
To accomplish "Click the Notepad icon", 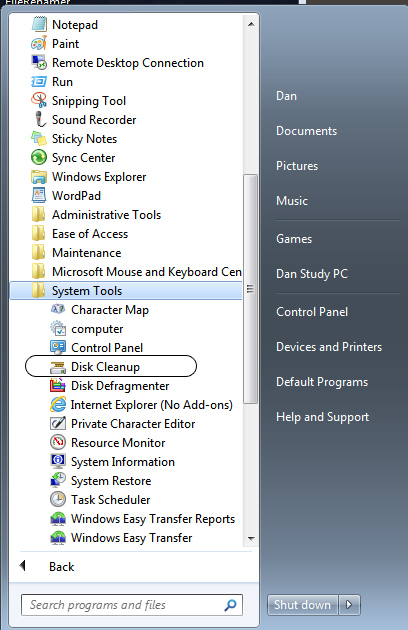I will pyautogui.click(x=39, y=24).
